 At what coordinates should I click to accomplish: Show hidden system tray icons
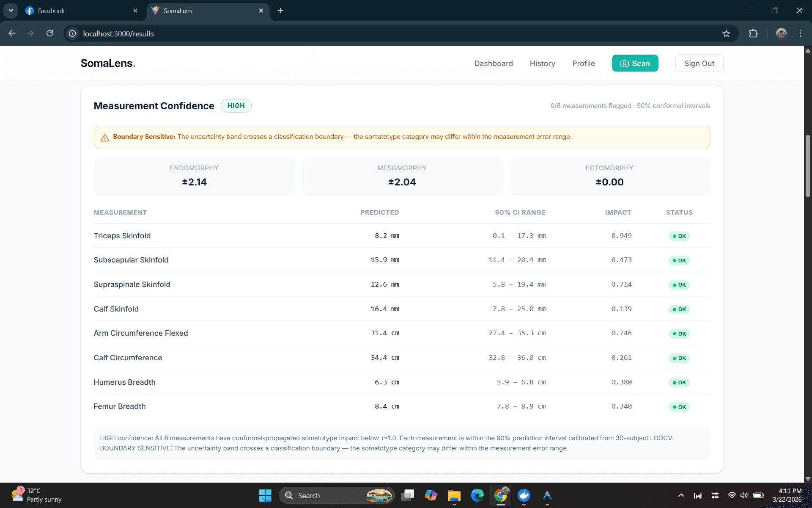pyautogui.click(x=681, y=495)
